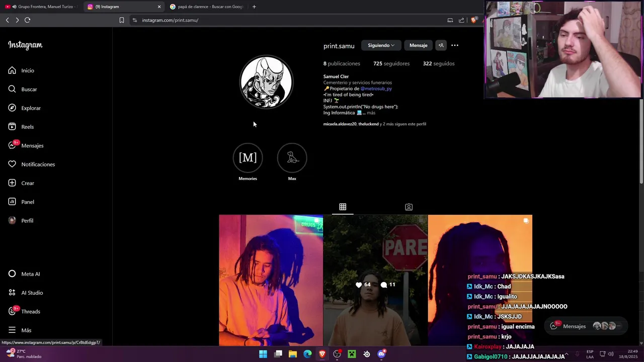The height and width of the screenshot is (362, 644).
Task: Open the Windows Start menu
Action: 263,354
